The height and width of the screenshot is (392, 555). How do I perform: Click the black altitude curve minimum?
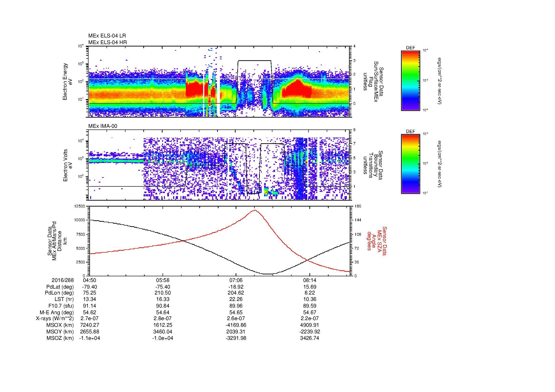pos(268,274)
